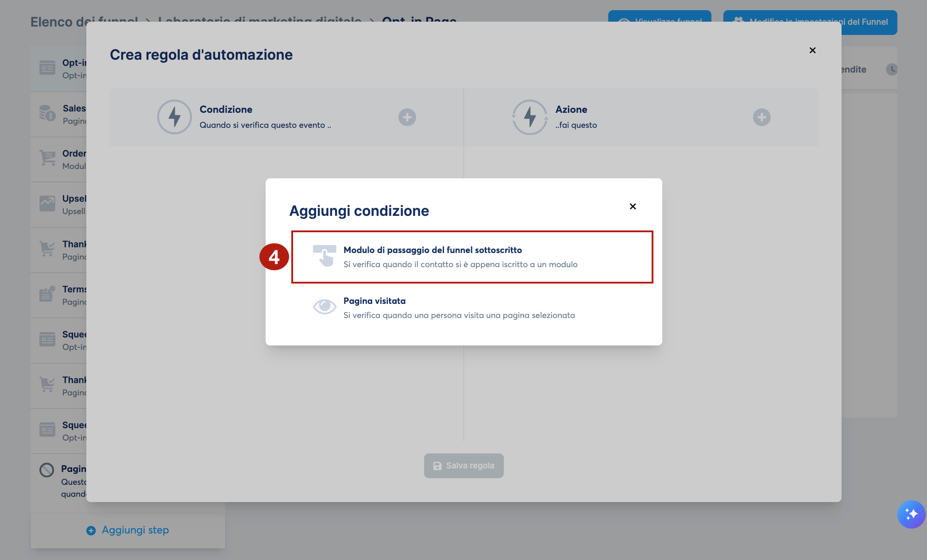Select Modulo di passaggio del funnel sottoscritto
Image resolution: width=927 pixels, height=560 pixels.
point(472,257)
